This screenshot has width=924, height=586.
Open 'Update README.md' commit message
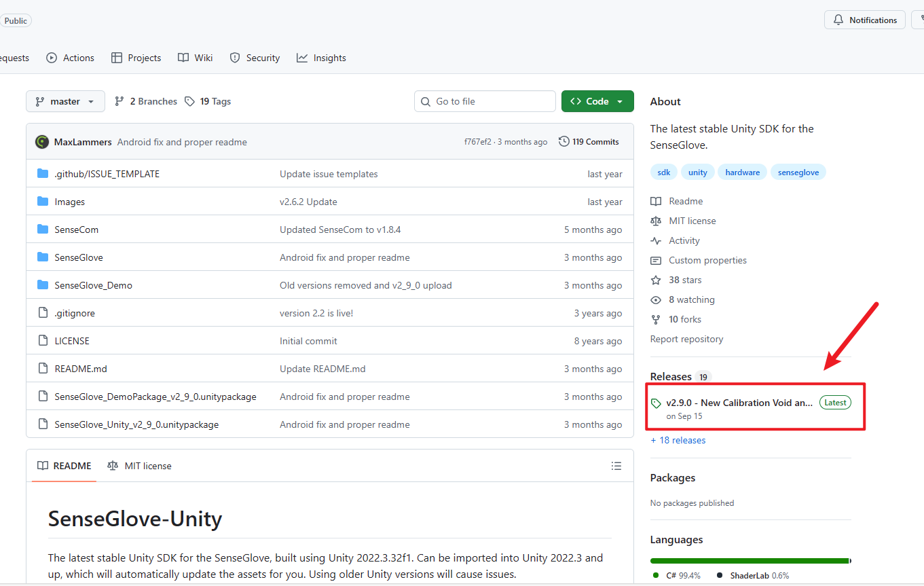pos(322,369)
